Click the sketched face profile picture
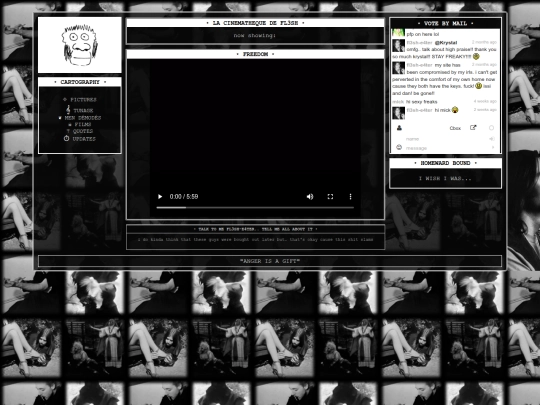The width and height of the screenshot is (540, 405). [x=80, y=45]
